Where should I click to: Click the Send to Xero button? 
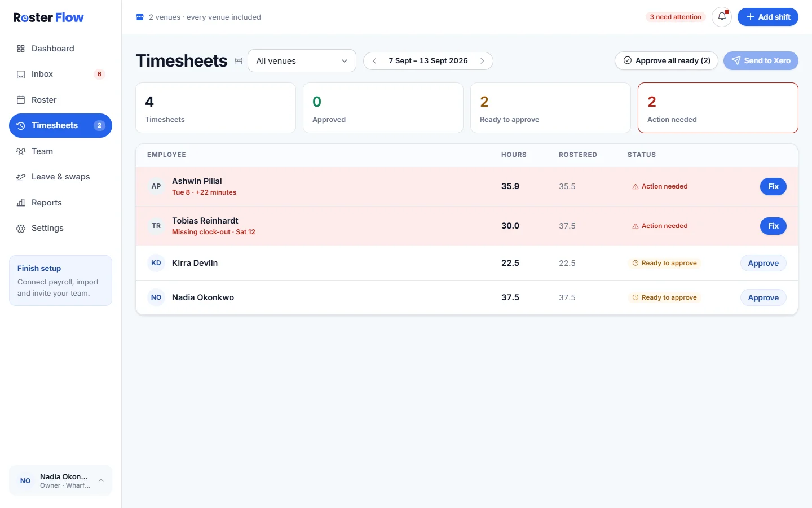tap(761, 61)
